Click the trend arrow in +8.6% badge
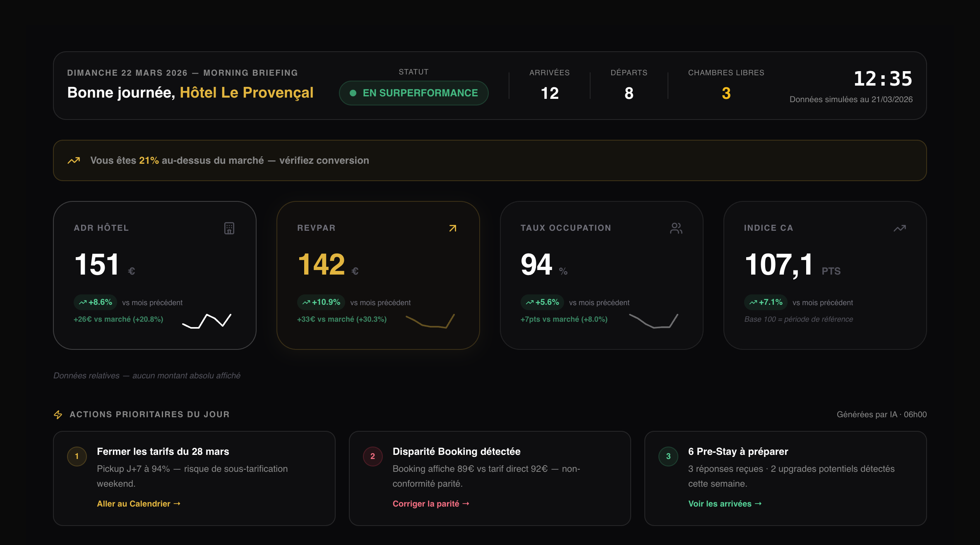Viewport: 980px width, 545px height. click(83, 302)
